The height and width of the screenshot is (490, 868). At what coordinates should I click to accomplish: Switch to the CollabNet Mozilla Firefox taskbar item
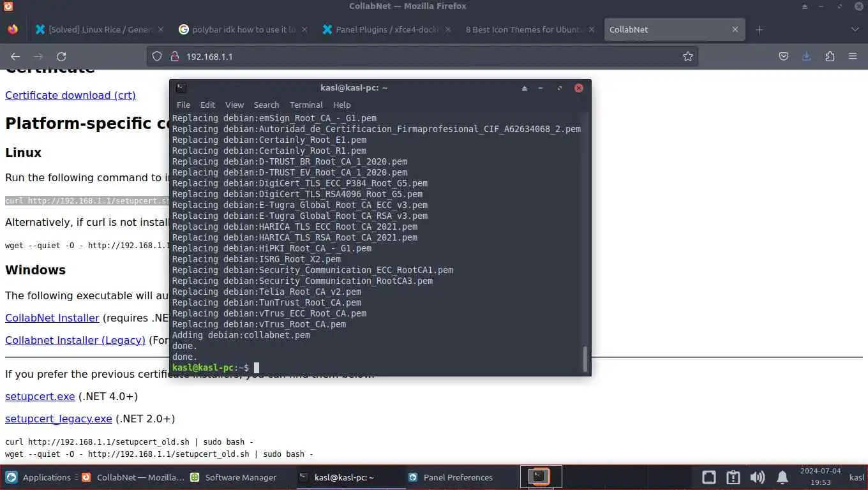133,477
